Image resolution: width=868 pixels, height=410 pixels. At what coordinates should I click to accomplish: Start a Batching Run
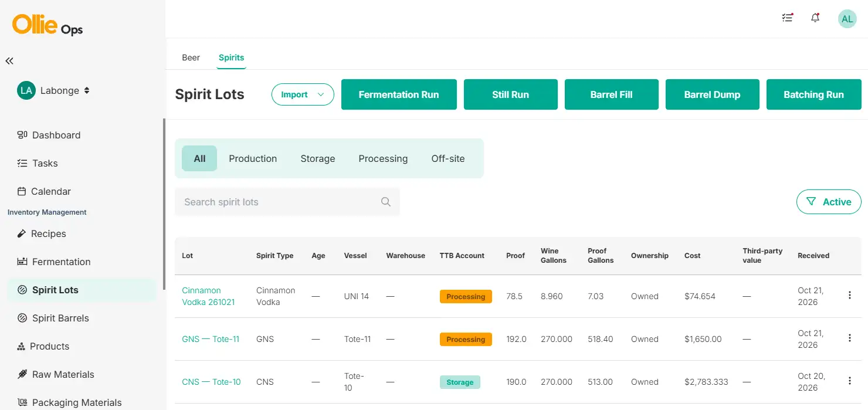814,94
